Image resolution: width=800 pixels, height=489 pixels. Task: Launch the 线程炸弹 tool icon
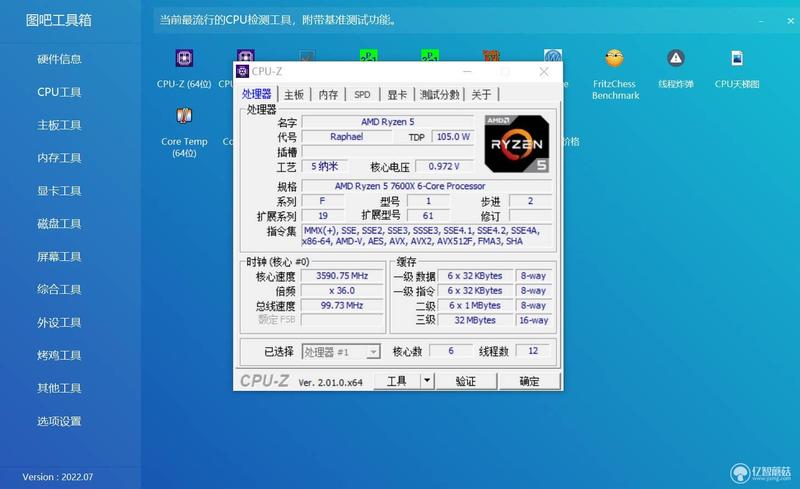[x=676, y=58]
